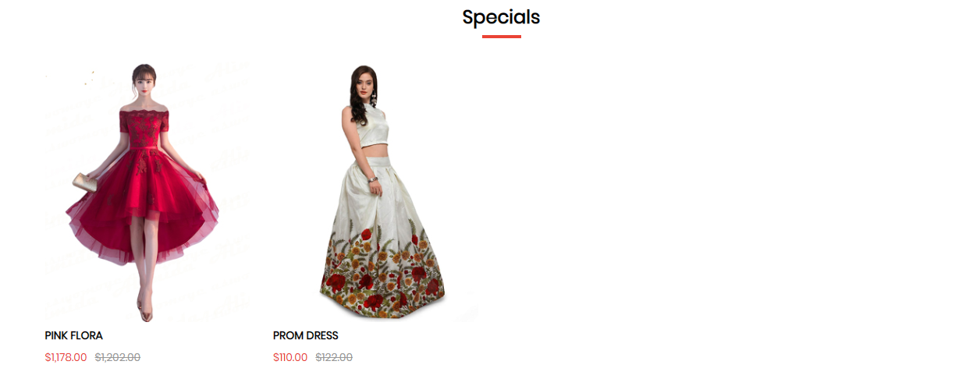Select the $110.00 sale price

pos(290,358)
